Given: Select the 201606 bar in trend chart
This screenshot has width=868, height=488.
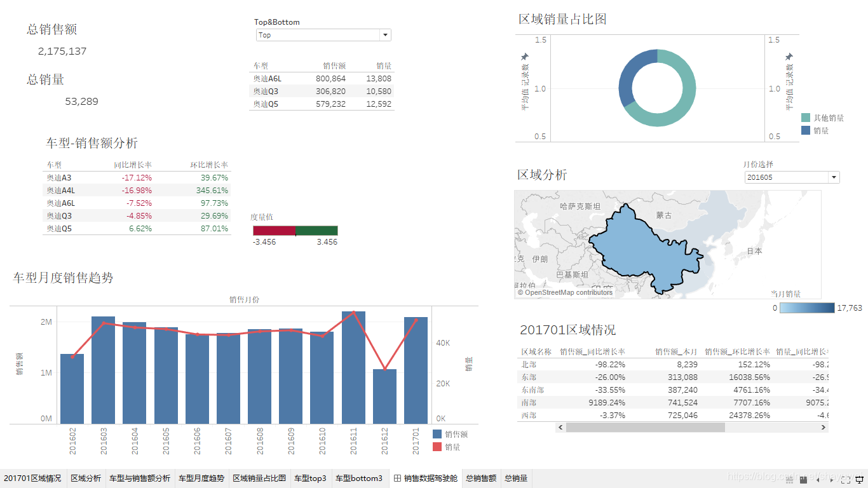Looking at the screenshot, I should click(197, 379).
